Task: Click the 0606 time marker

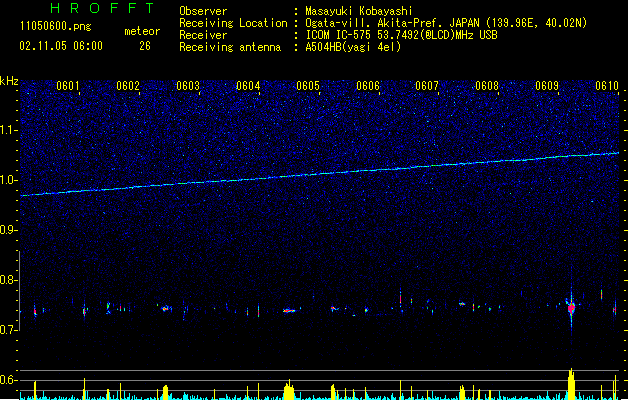Action: 368,86
